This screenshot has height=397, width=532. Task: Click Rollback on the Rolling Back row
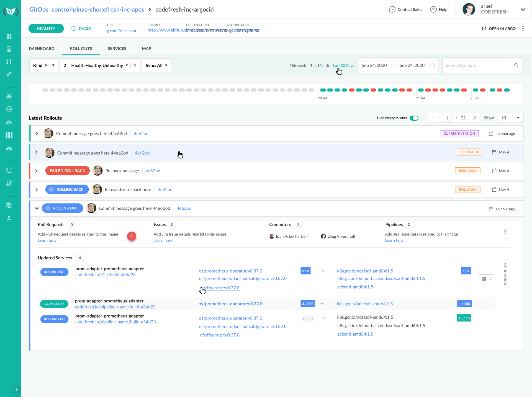click(x=468, y=190)
